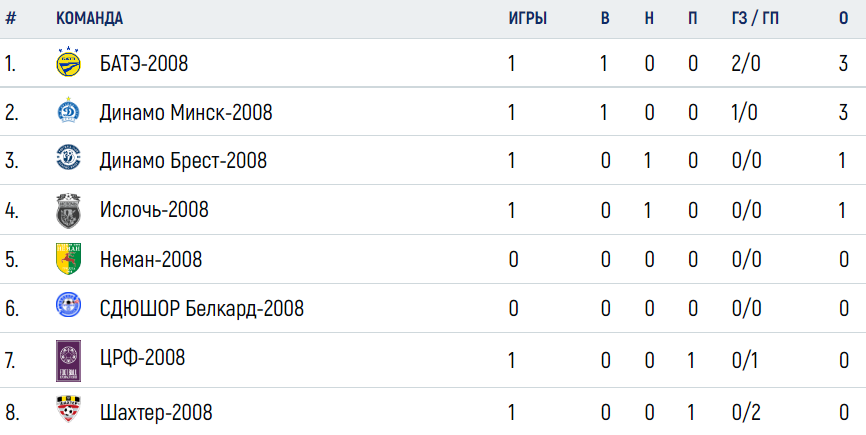Click the Ислочь-2008 shield logo

(68, 210)
